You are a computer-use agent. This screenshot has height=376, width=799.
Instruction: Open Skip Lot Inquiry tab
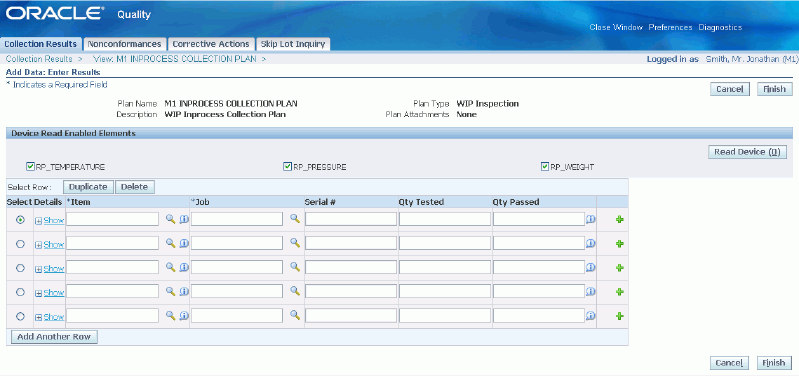pyautogui.click(x=293, y=44)
